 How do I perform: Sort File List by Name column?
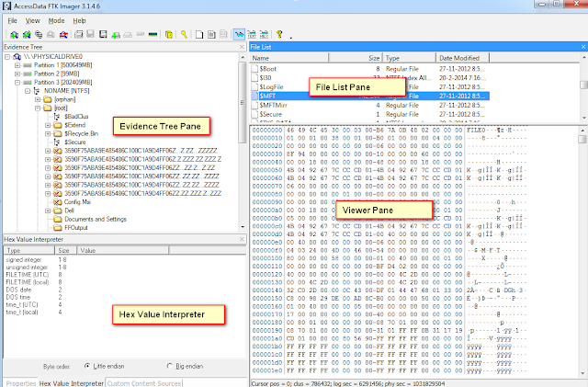tap(289, 58)
